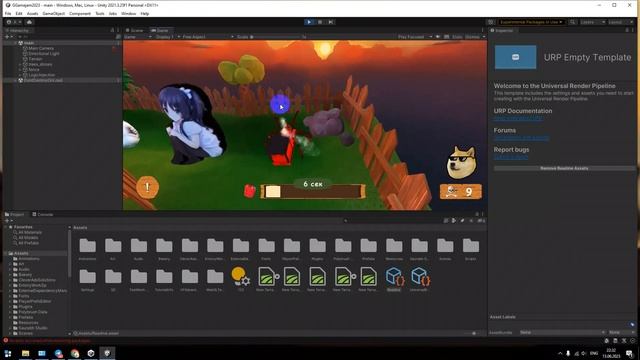Screen dimensions: 640x360
Task: Open the Gizmos dropdown arrow
Action: pos(484,37)
